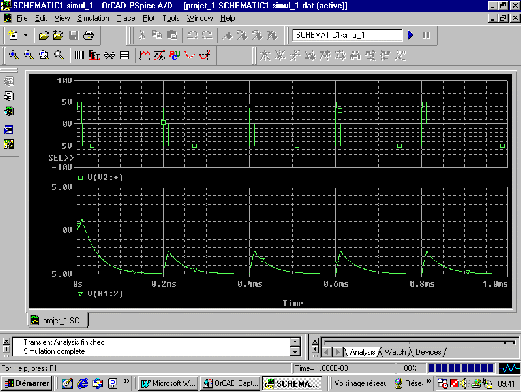Switch to Microsoft Word taskbar button
This screenshot has height=392, width=521.
pos(168,383)
